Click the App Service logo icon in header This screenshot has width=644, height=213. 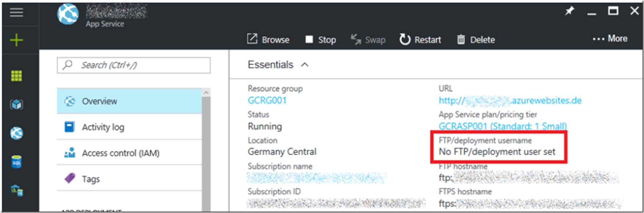point(68,14)
